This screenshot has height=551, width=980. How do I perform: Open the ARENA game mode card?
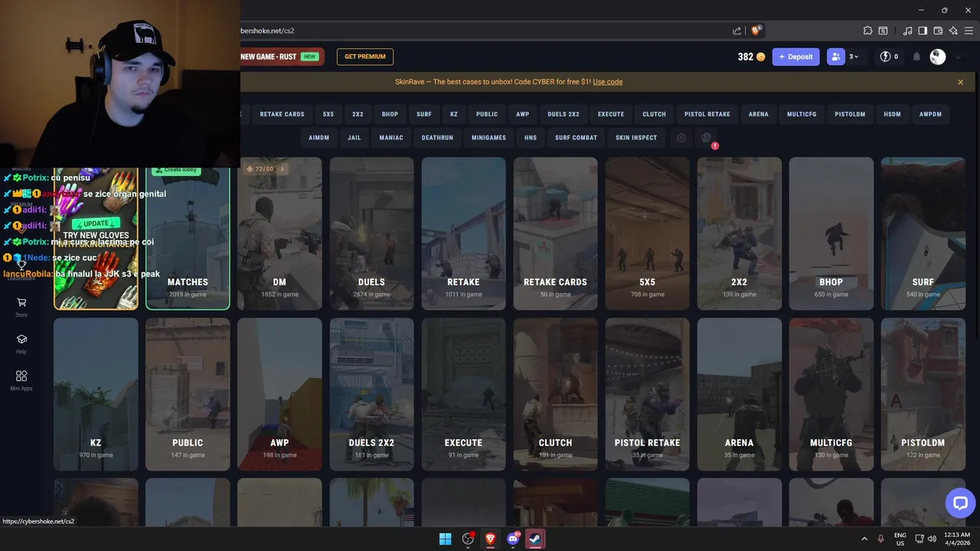(x=739, y=394)
